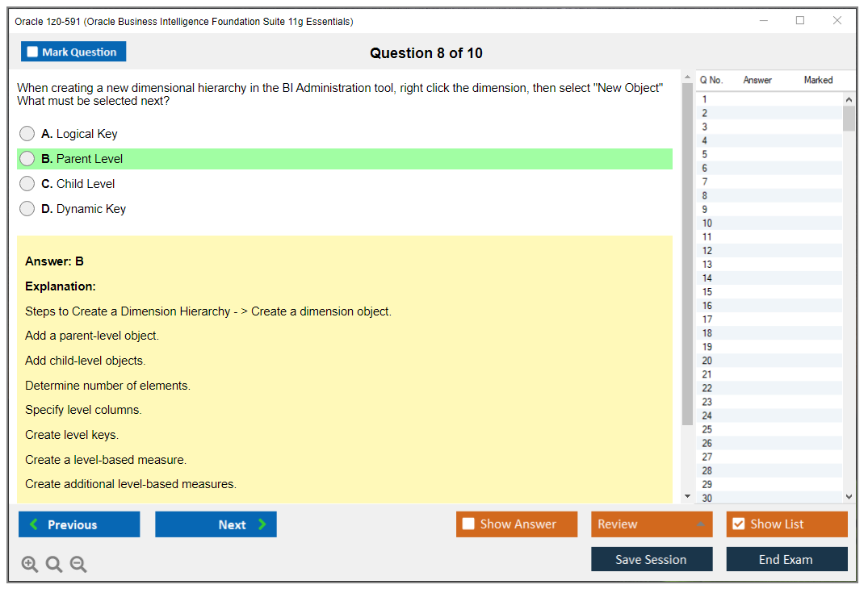Open the Review dropdown menu

[651, 524]
